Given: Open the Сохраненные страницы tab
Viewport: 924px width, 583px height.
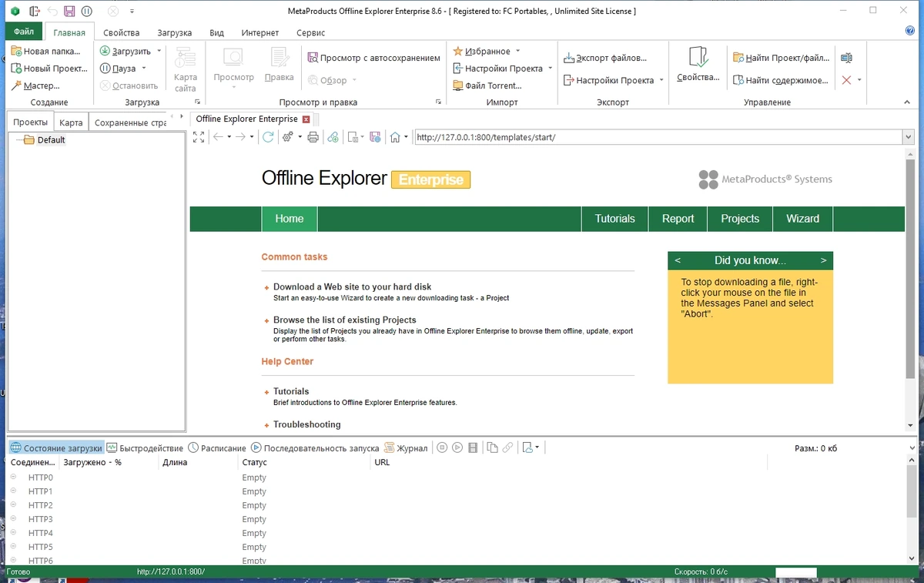Looking at the screenshot, I should coord(130,122).
